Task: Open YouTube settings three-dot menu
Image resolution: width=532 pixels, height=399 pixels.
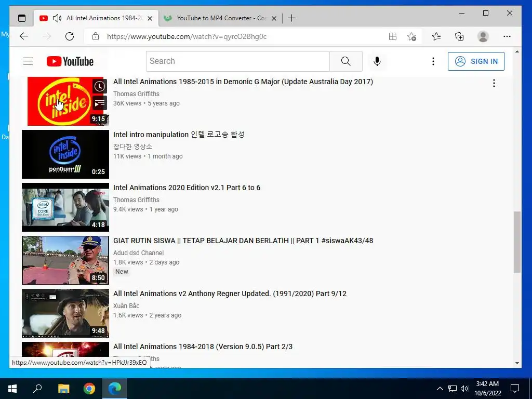Action: point(433,61)
